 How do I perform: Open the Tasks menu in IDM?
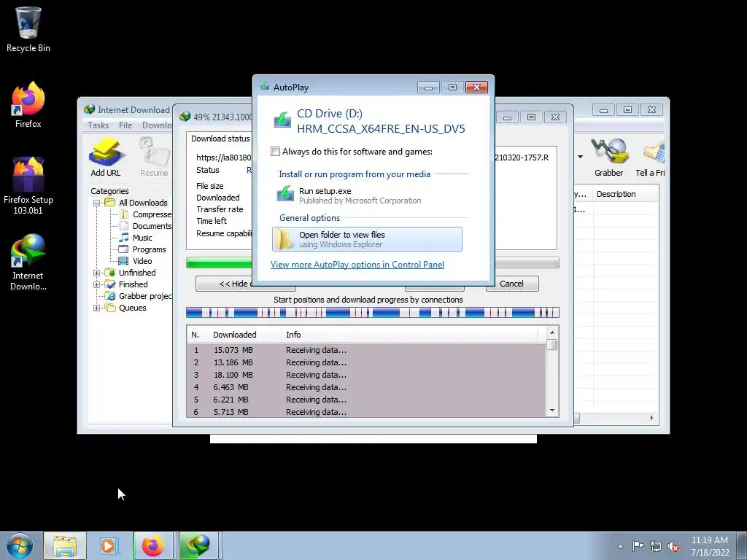pos(98,125)
